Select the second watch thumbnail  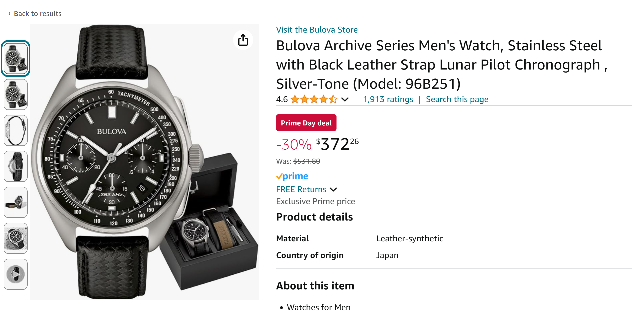15,94
